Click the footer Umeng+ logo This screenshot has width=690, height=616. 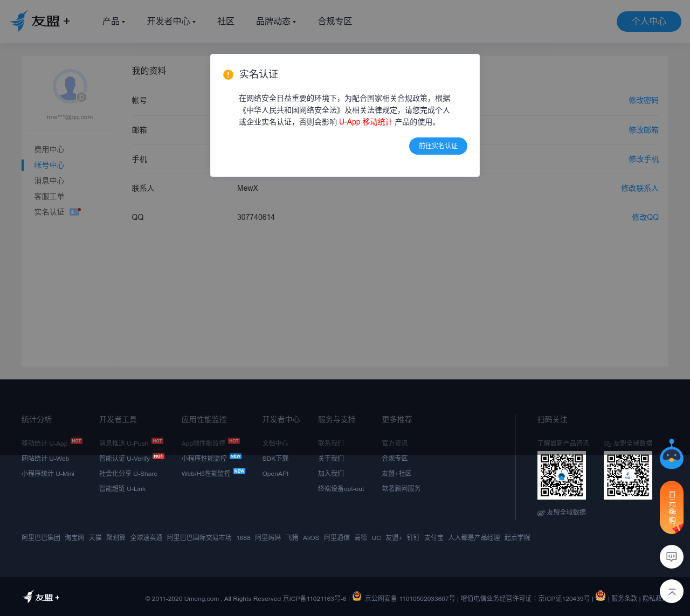pyautogui.click(x=41, y=597)
